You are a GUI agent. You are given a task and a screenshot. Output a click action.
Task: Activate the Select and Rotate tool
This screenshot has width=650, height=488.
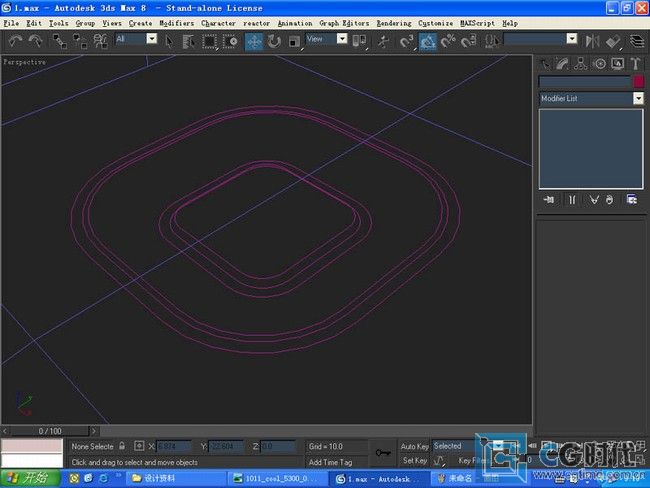(274, 41)
